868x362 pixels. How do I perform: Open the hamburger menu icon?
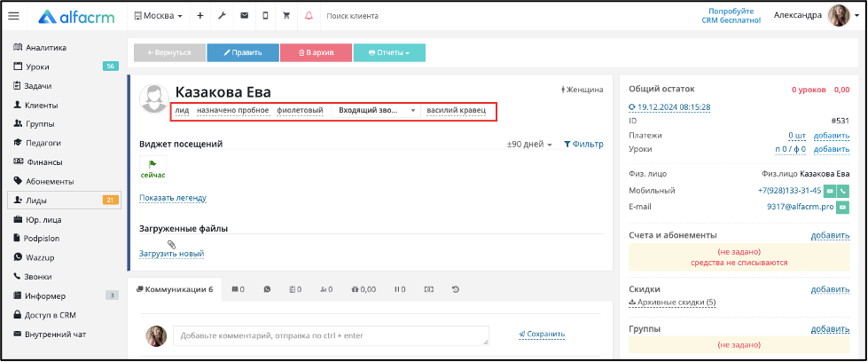pyautogui.click(x=13, y=16)
